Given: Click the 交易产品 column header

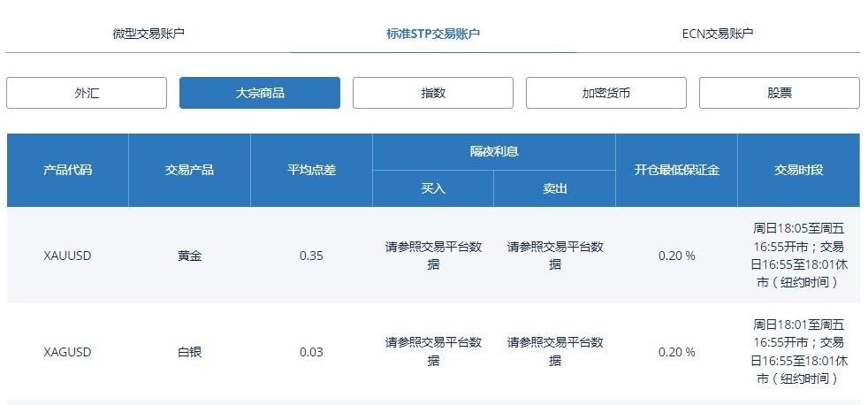Looking at the screenshot, I should (190, 170).
